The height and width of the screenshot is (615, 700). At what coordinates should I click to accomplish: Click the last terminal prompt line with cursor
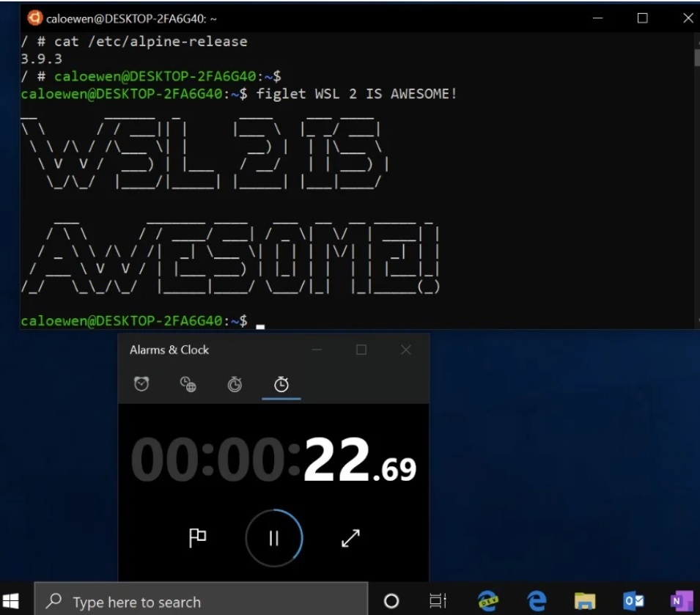click(143, 321)
